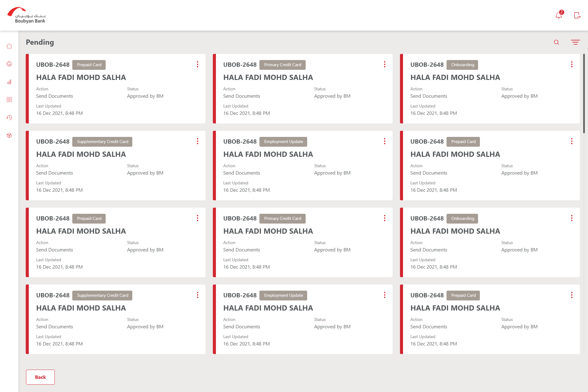
Task: Open the history clock sidebar icon
Action: click(x=9, y=118)
